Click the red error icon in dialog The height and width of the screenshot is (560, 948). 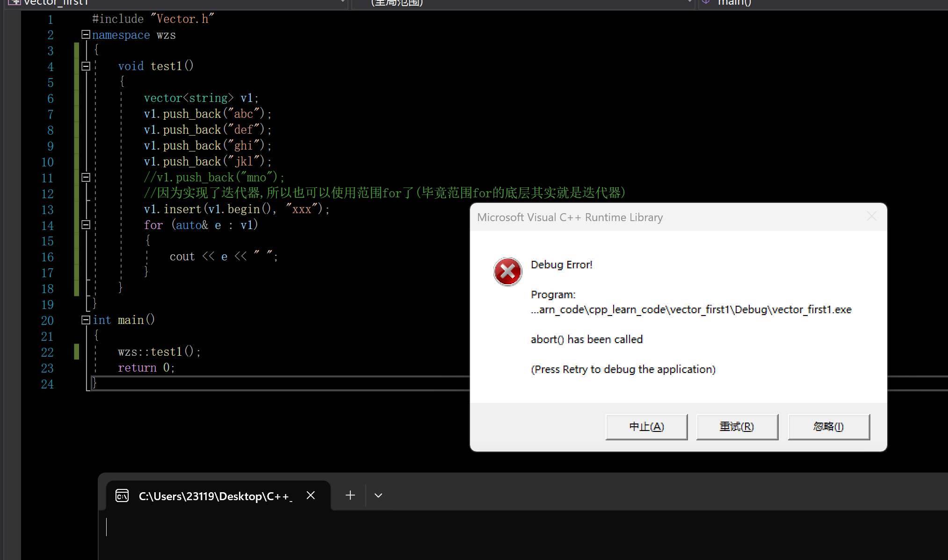507,272
